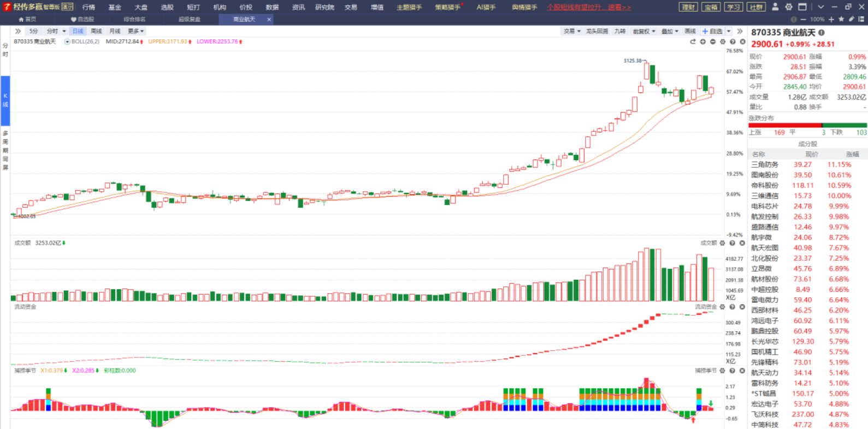The width and height of the screenshot is (868, 429).
Task: Open the 成交额 indicator settings gear
Action: point(722,243)
